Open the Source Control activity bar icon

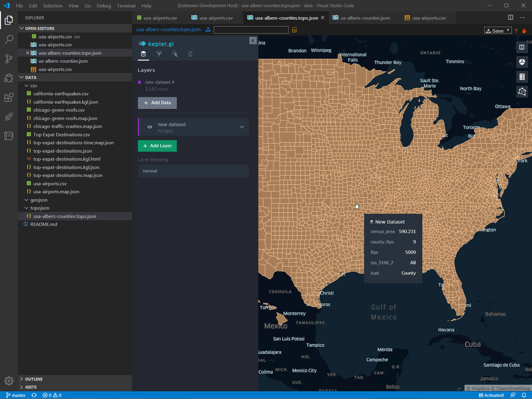tap(9, 58)
